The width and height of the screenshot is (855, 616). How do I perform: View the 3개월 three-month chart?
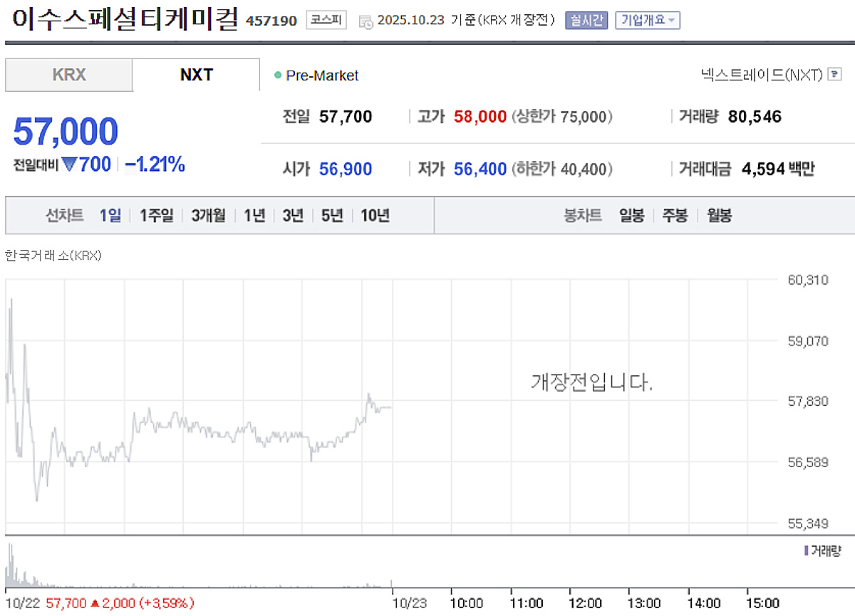[207, 215]
